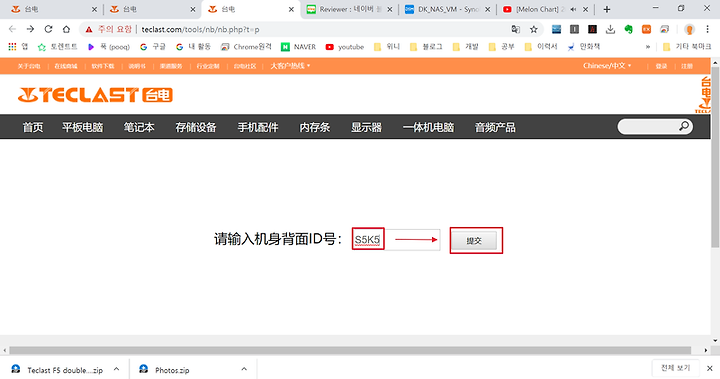Open the 笔记本 menu item
720x379 pixels.
(139, 127)
